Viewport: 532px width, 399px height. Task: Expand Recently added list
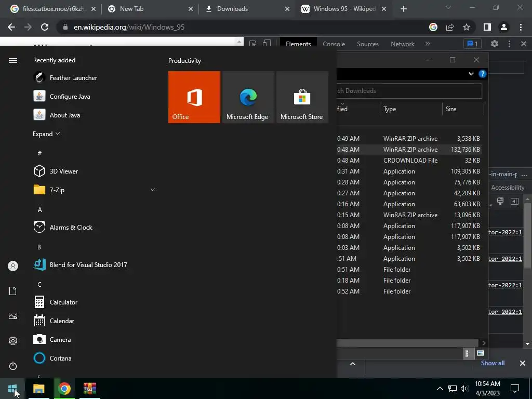click(x=46, y=134)
